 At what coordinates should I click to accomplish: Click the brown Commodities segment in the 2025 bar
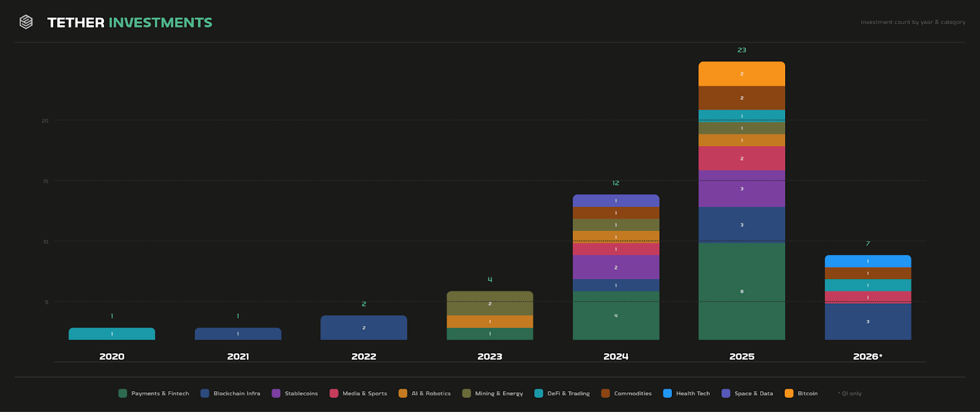[742, 98]
